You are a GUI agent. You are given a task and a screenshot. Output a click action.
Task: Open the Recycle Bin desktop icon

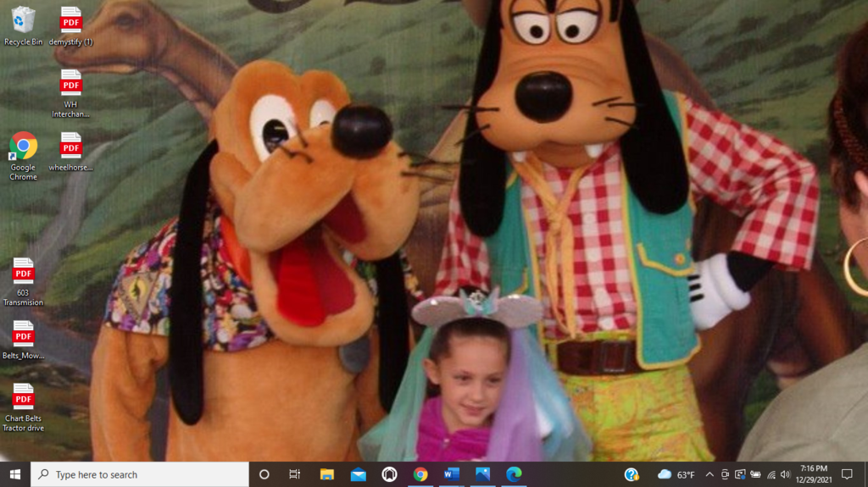pos(23,25)
